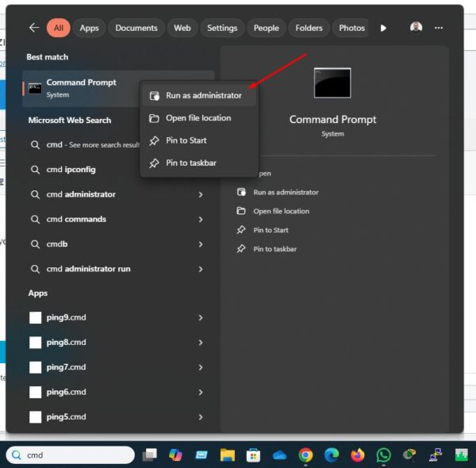Open WhatsApp from the taskbar
Image resolution: width=476 pixels, height=468 pixels.
(x=383, y=455)
